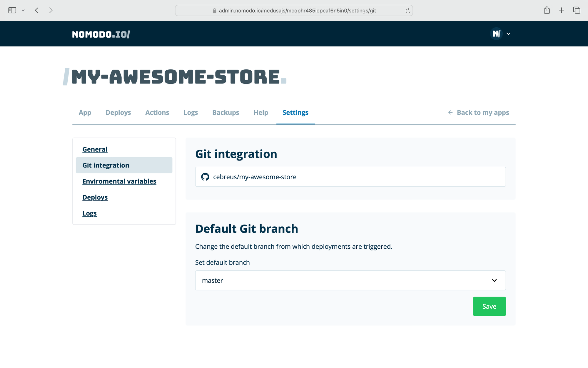Save the default branch setting
Viewport: 588px width, 368px height.
click(x=489, y=306)
